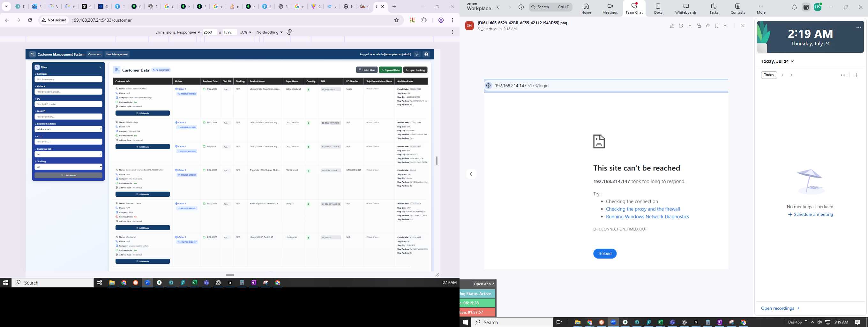
Task: Show the previous image in Zoom preview
Action: click(x=471, y=174)
